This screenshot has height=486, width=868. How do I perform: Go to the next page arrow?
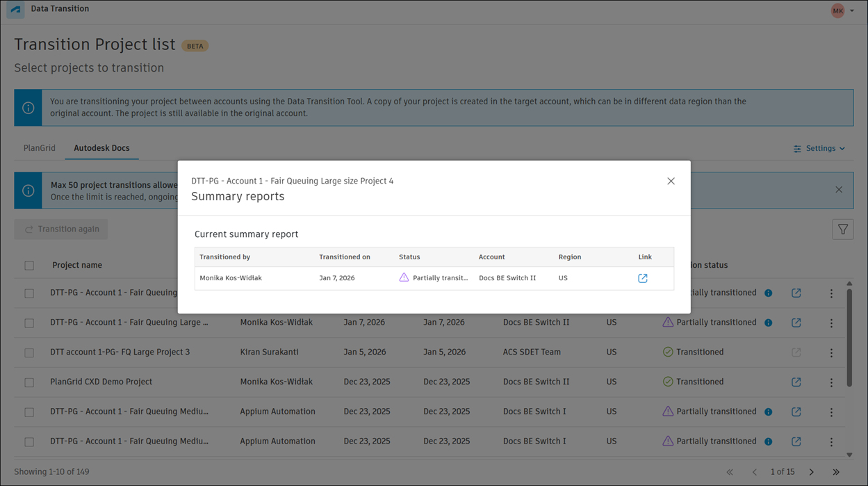811,472
